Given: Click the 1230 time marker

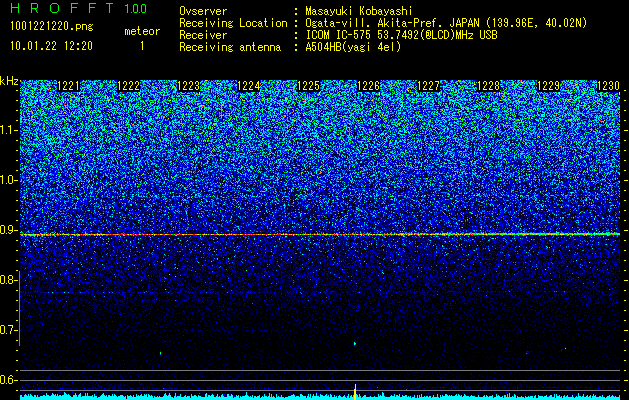Looking at the screenshot, I should [x=608, y=86].
